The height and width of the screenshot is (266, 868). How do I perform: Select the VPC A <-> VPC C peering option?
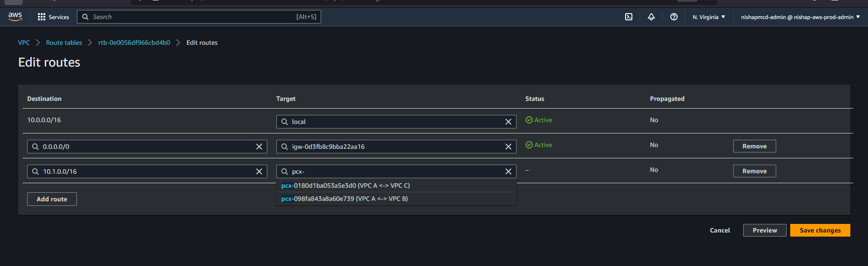click(x=346, y=185)
